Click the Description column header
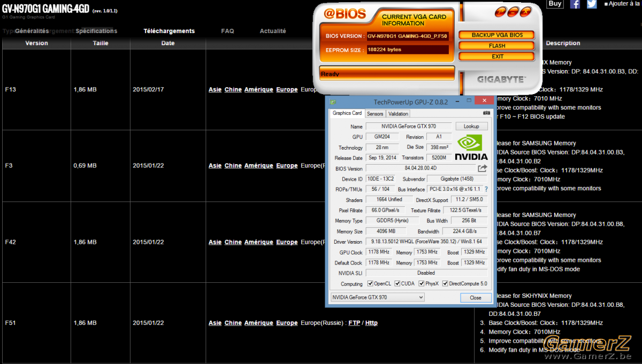Viewport: 642px width, 364px height. [x=563, y=43]
